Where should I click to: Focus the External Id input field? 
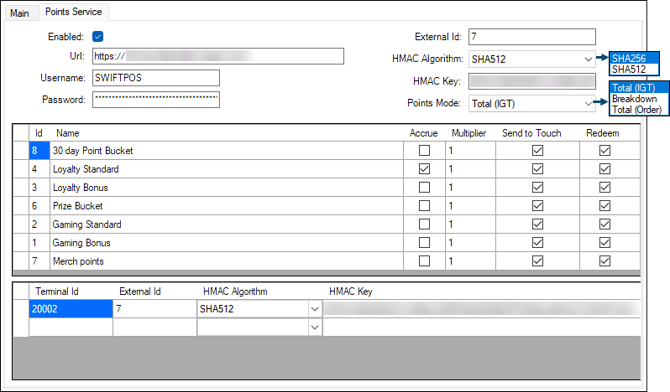pyautogui.click(x=532, y=37)
